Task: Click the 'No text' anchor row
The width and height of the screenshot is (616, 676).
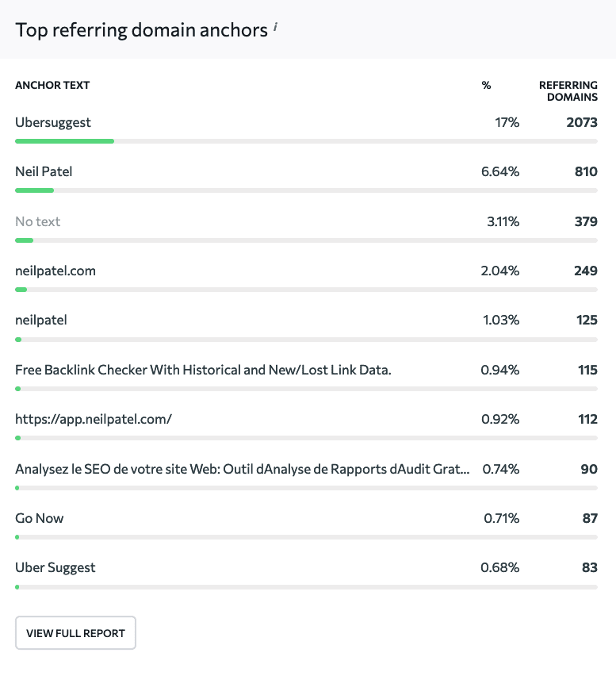Action: (37, 221)
